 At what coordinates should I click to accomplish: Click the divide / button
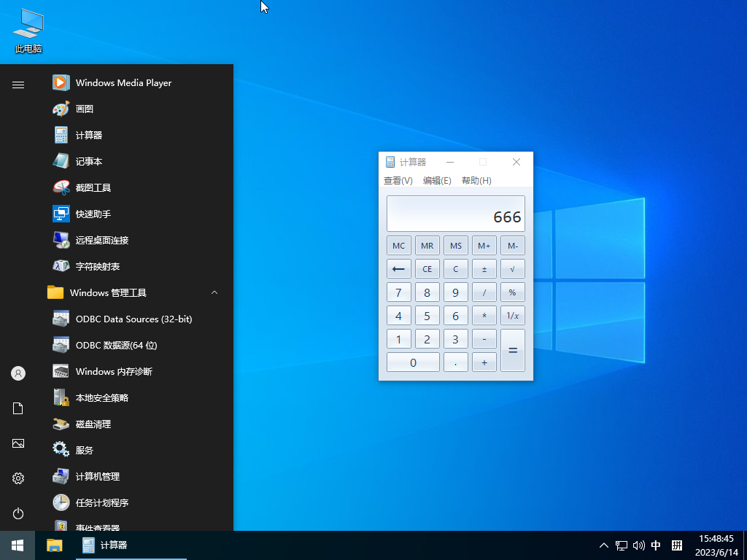pos(484,292)
